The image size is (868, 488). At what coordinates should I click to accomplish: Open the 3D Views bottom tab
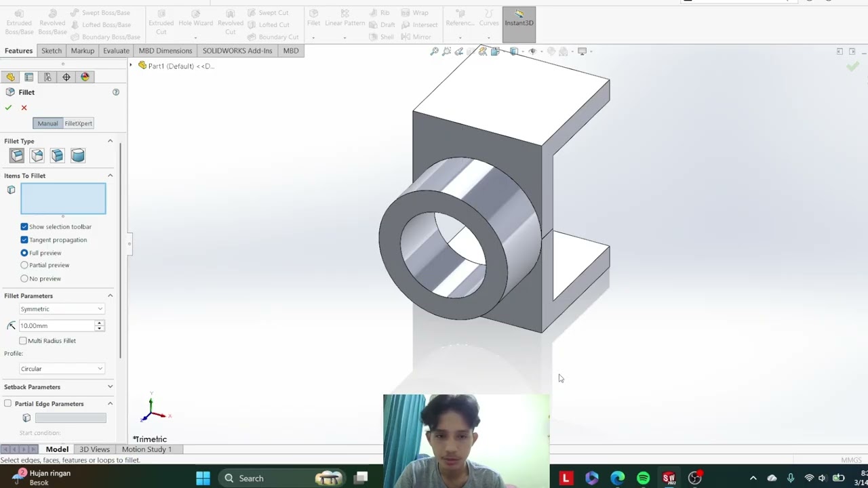pos(94,449)
